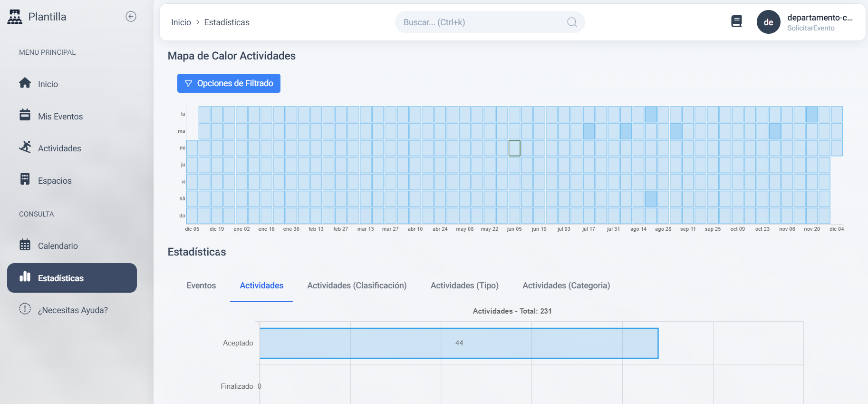Image resolution: width=868 pixels, height=404 pixels.
Task: Switch to the Eventos tab
Action: (x=201, y=286)
